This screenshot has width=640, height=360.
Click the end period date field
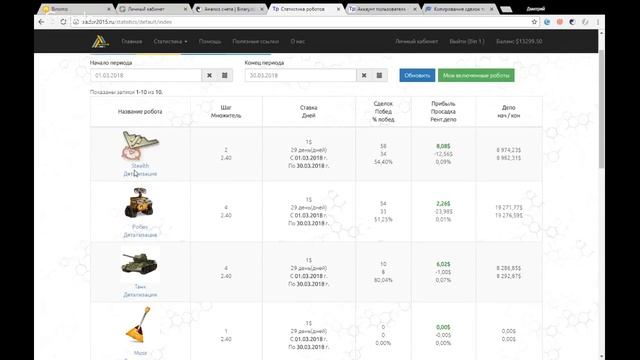tap(300, 76)
